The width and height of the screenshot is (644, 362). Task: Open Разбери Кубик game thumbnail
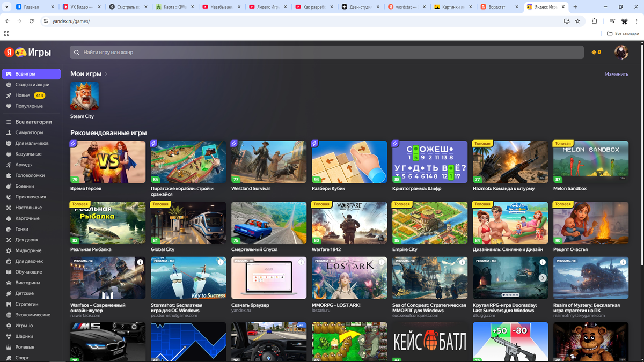coord(349,162)
